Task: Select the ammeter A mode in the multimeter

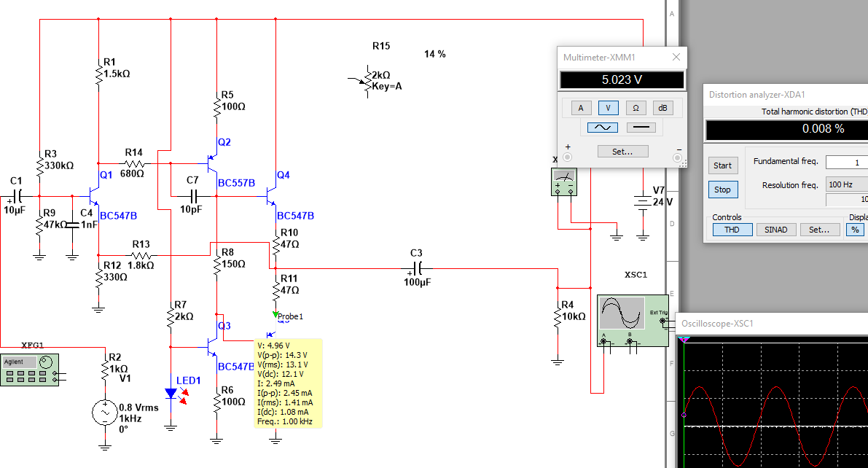Action: click(581, 108)
